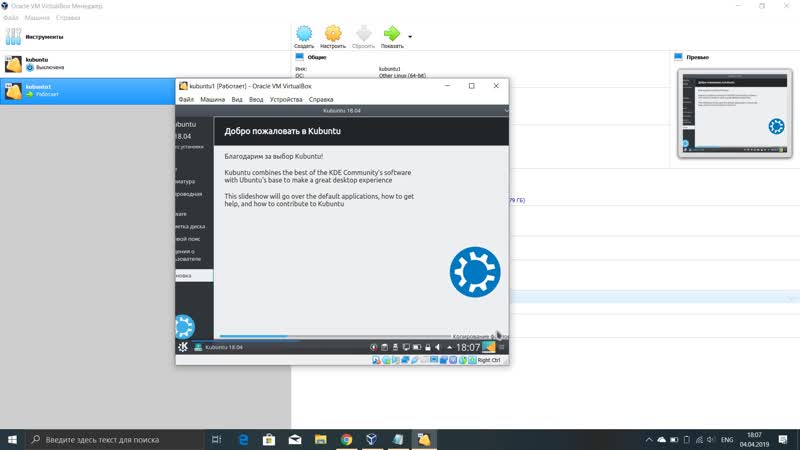The image size is (800, 450).
Task: Select the running kubuntu1 VM in list
Action: point(87,91)
